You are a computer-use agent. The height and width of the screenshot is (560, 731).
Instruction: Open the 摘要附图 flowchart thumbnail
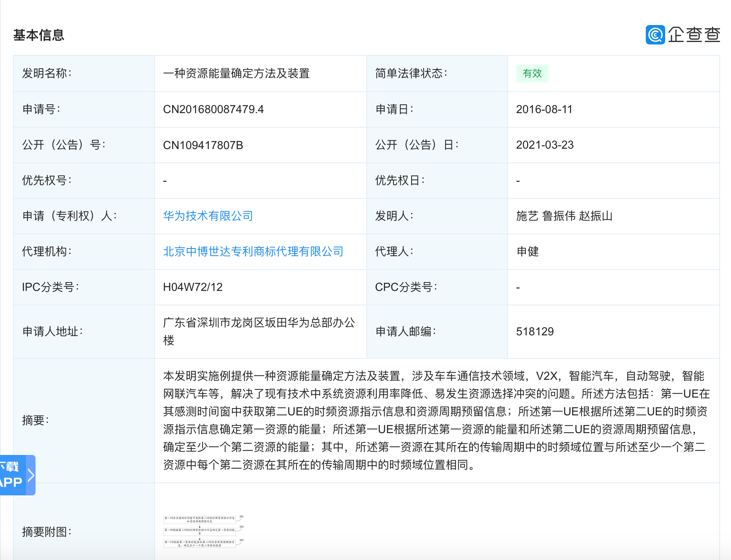point(204,531)
